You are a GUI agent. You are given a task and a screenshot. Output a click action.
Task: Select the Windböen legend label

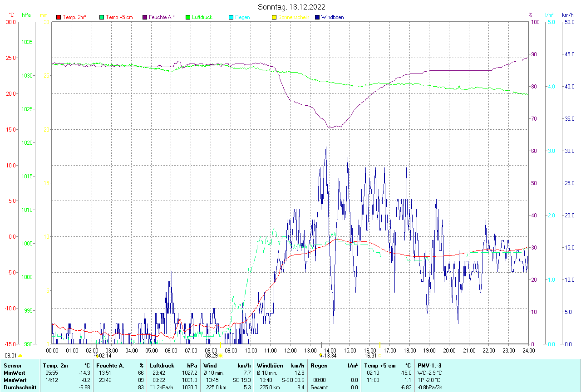coord(332,17)
